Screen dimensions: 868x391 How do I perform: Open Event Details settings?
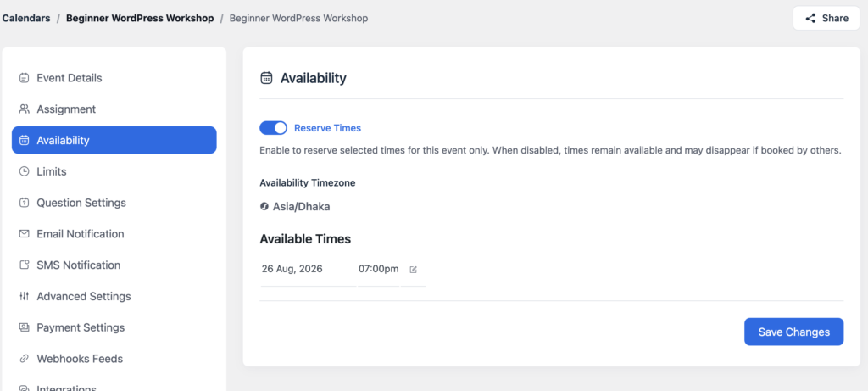coord(114,78)
